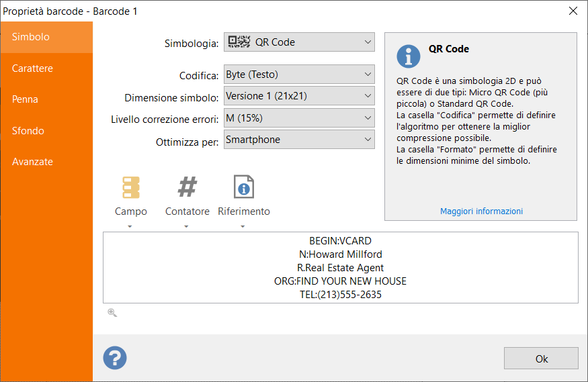The height and width of the screenshot is (382, 588).
Task: Click the TEL:(213)555-2635 line
Action: [340, 295]
